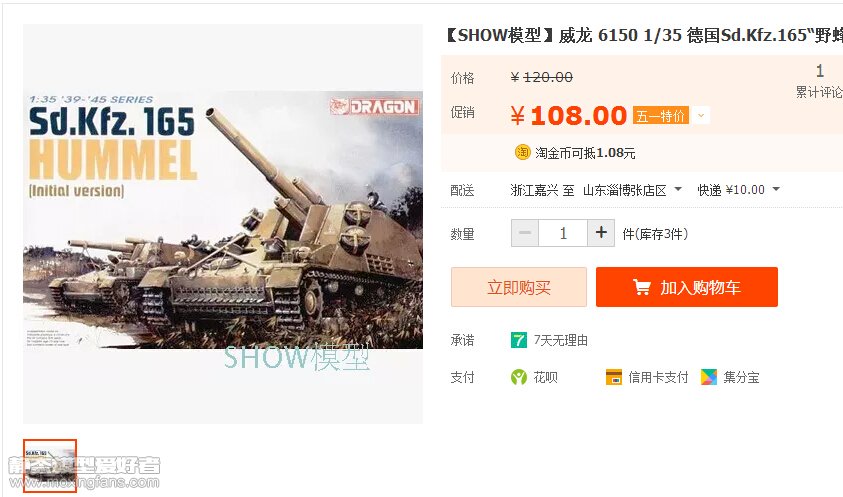Click the 五一特价 promotion tag
Screen dimensions: 843x497
(661, 116)
